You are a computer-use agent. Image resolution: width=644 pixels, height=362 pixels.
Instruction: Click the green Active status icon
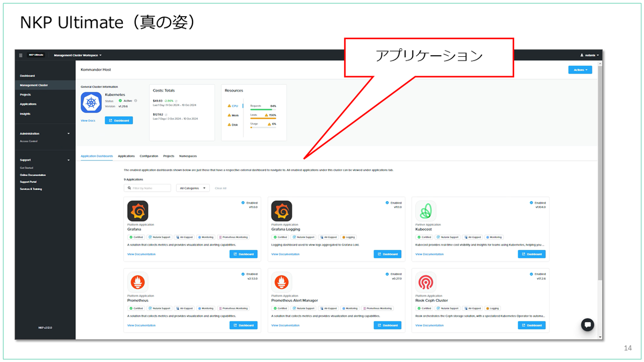[x=120, y=100]
